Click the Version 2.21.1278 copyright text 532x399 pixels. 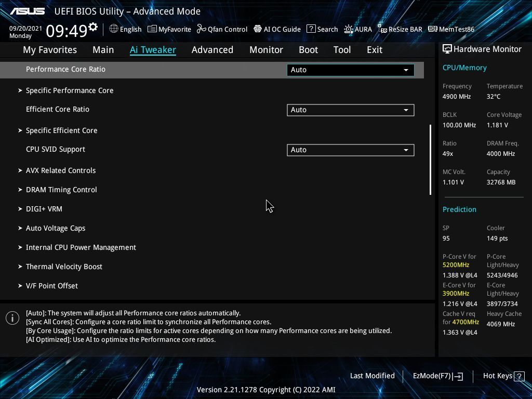tap(266, 390)
